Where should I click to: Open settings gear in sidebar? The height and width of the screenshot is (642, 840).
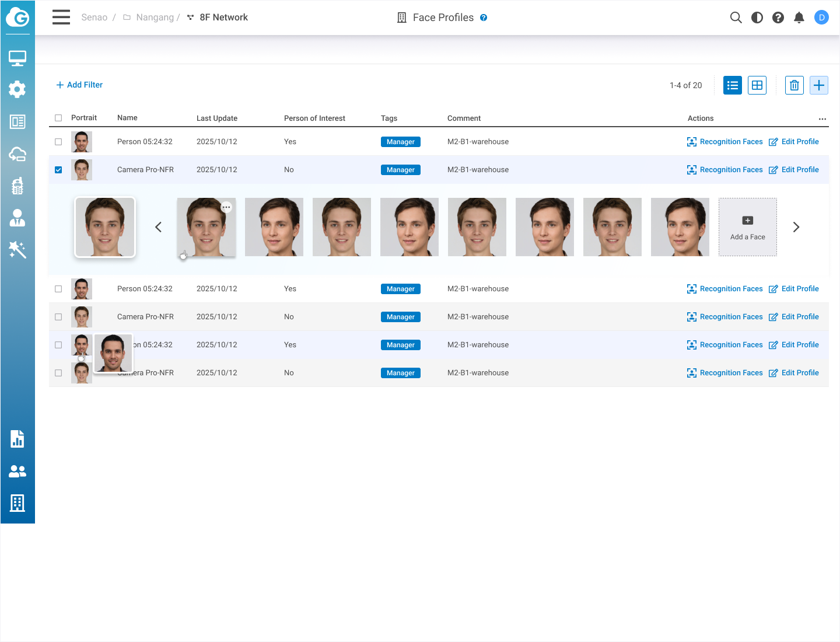click(17, 89)
